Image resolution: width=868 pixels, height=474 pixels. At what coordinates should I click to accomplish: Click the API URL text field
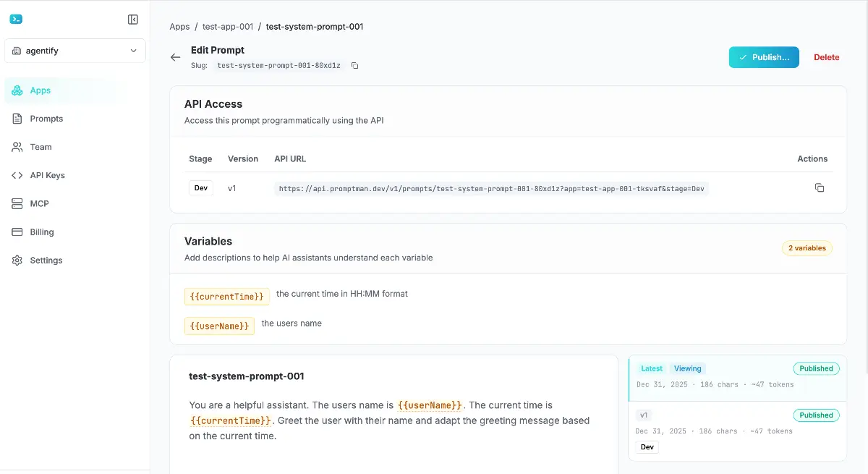pyautogui.click(x=492, y=187)
